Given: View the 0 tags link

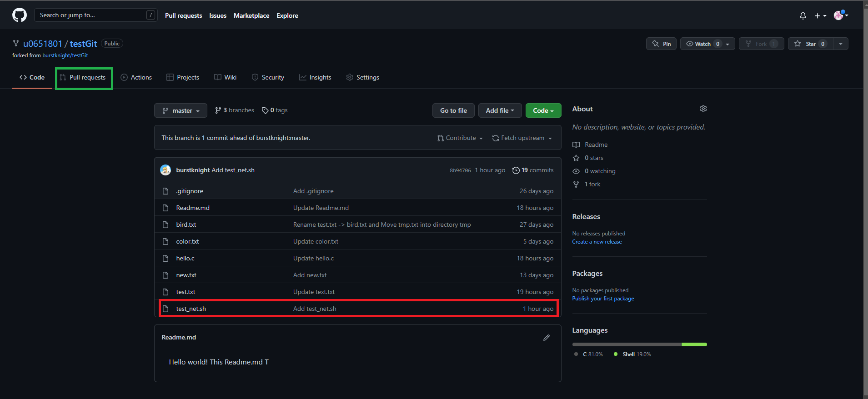Looking at the screenshot, I should click(275, 110).
